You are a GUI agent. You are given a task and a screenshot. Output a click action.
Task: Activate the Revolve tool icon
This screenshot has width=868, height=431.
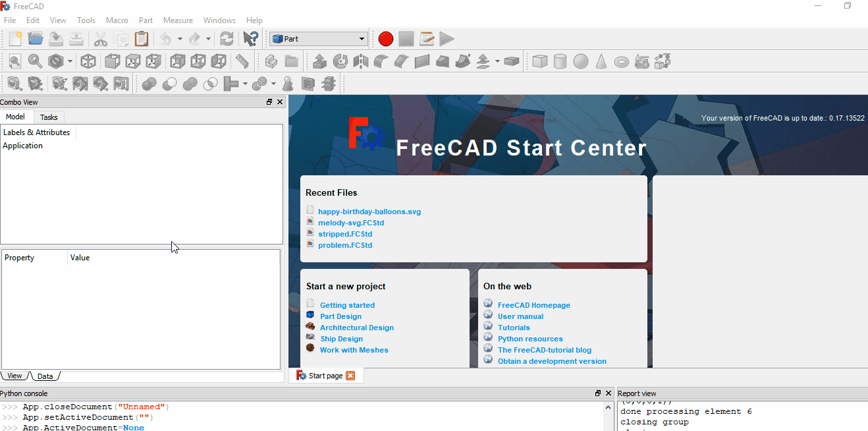[340, 61]
